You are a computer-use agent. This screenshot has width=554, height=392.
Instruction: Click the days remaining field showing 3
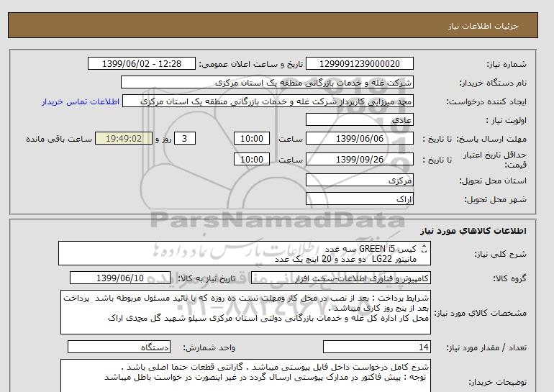(x=184, y=139)
